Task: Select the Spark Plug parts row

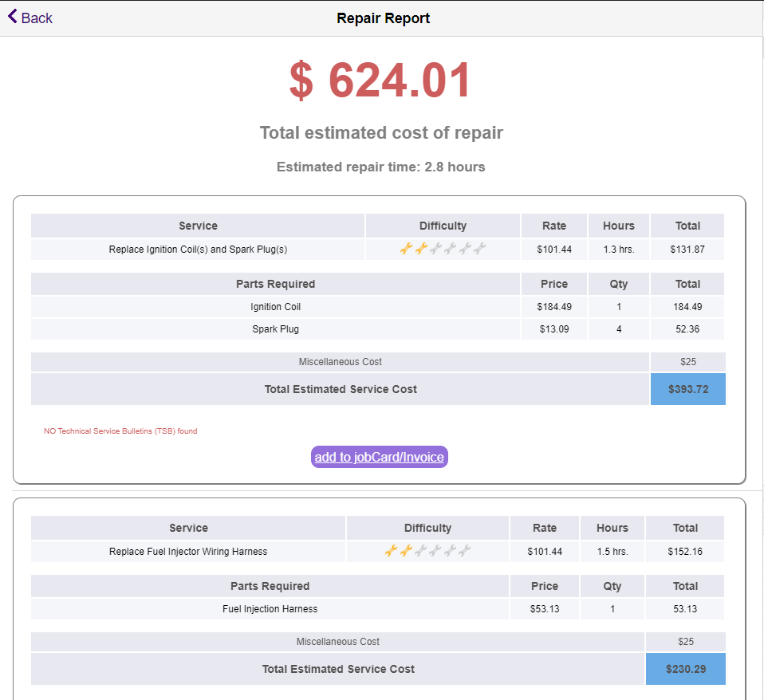Action: [x=275, y=328]
